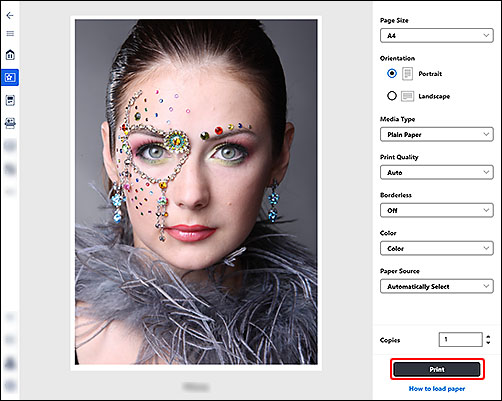Expand the Media Type Plain Paper dropdown
Image resolution: width=502 pixels, height=401 pixels.
pyautogui.click(x=437, y=134)
